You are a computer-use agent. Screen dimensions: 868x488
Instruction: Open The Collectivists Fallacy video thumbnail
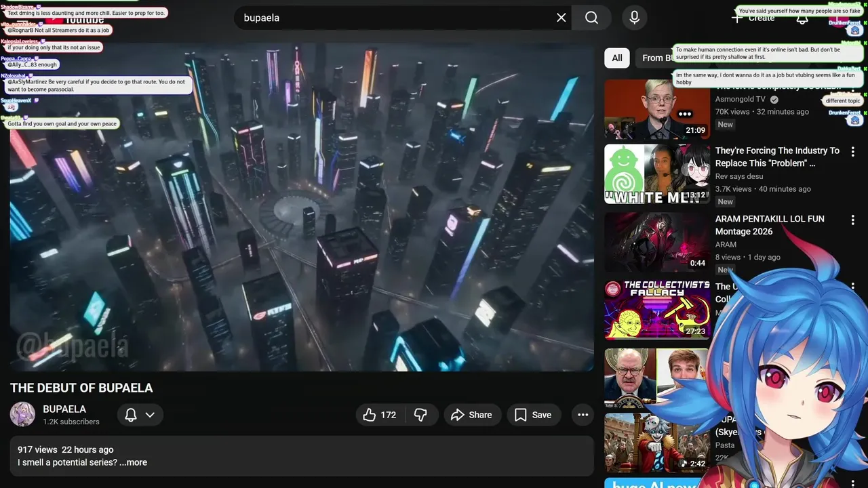pyautogui.click(x=657, y=310)
